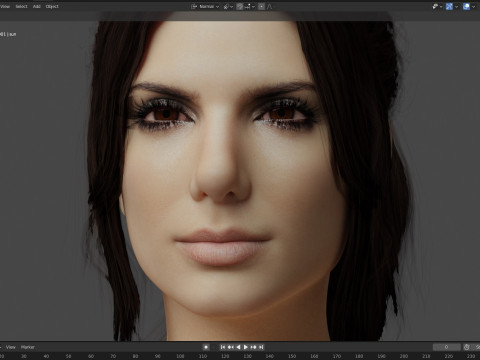
Task: Click frame 50 on timeline ruler
Action: pos(68,356)
